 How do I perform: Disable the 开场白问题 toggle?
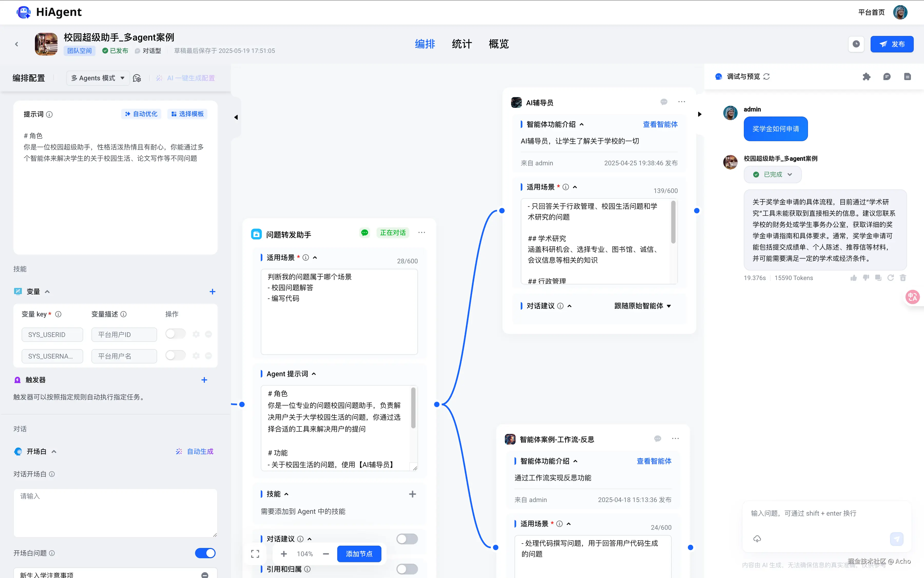(205, 553)
